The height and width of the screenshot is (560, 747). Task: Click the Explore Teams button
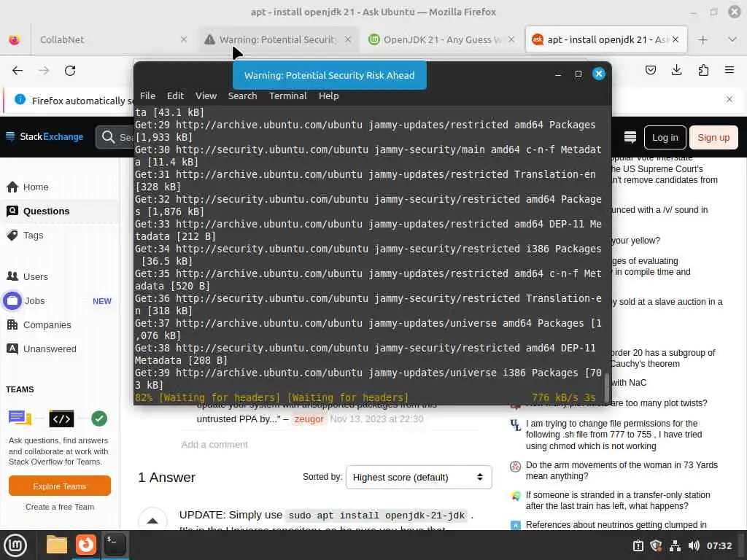click(60, 486)
